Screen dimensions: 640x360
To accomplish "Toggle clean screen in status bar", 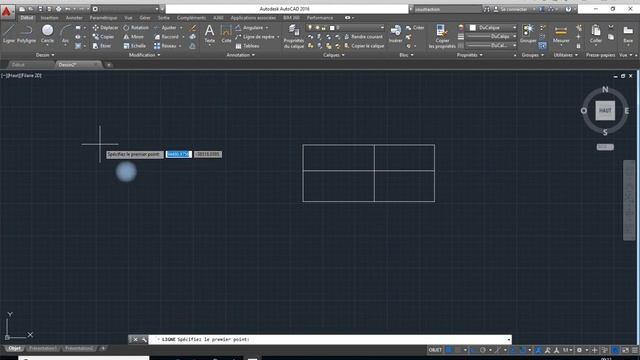I will (625, 350).
